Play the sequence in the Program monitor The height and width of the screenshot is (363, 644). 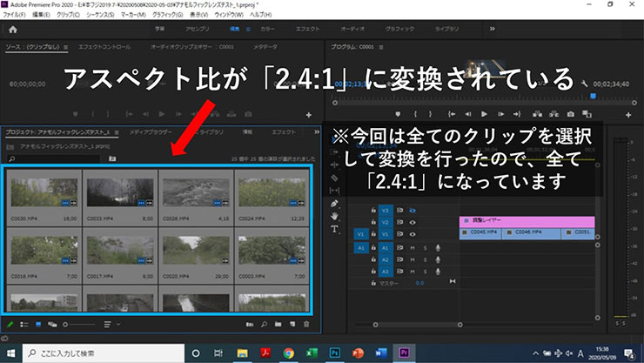pos(484,114)
